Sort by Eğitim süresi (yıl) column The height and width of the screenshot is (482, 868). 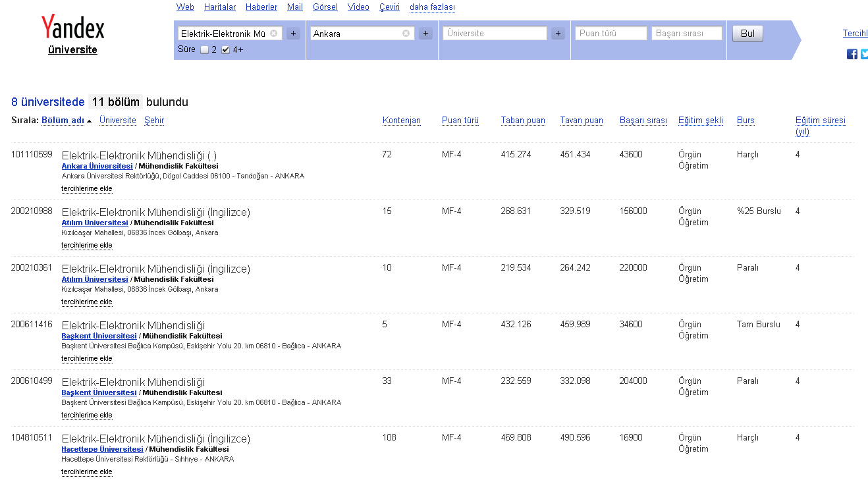(821, 126)
